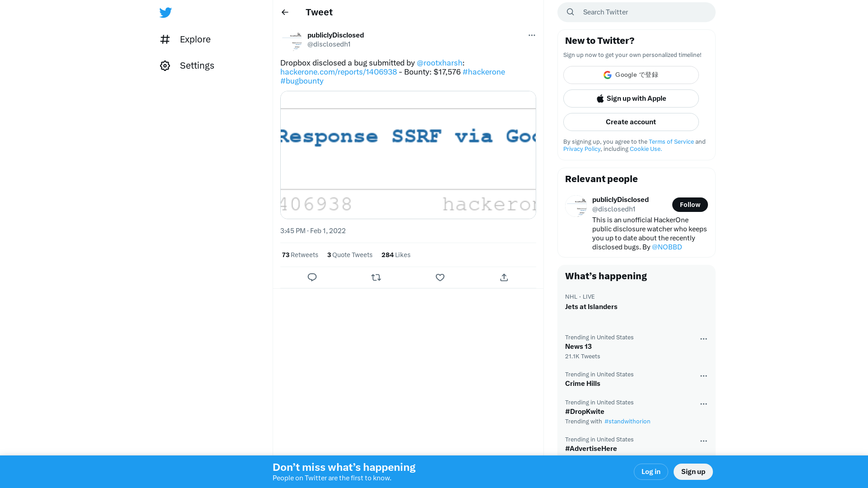Click the Create account button

click(x=631, y=122)
